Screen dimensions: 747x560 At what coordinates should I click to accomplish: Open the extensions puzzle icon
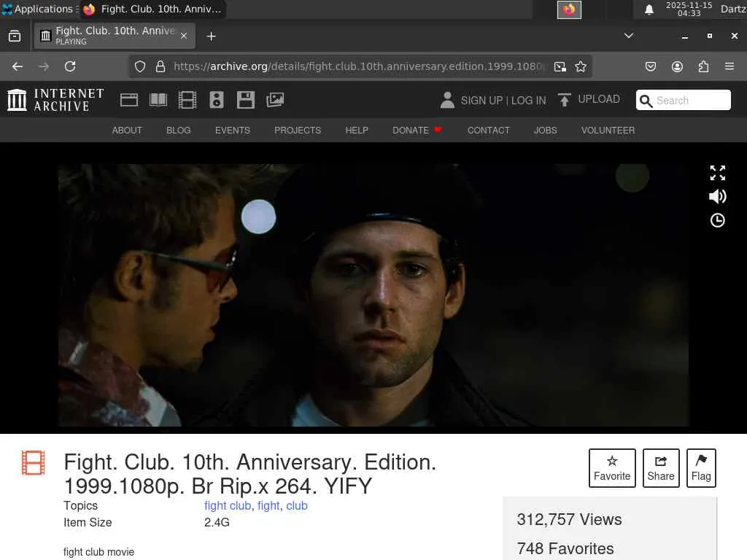703,66
